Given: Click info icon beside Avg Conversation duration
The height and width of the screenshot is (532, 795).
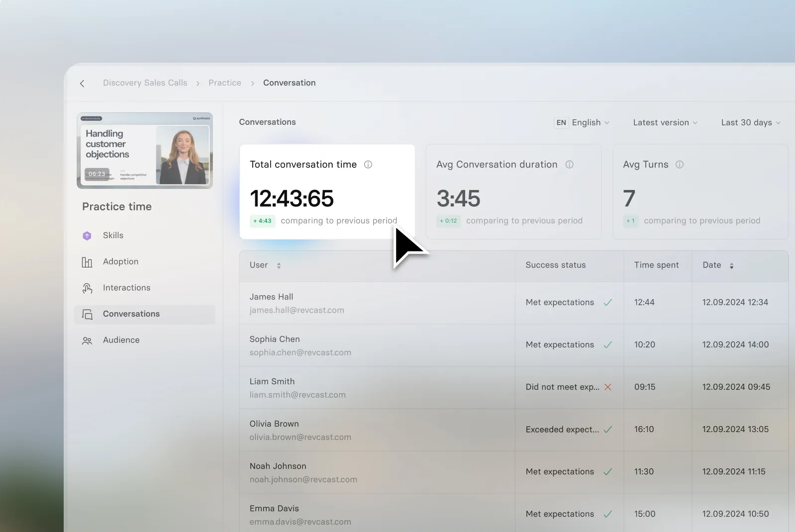Looking at the screenshot, I should [570, 165].
